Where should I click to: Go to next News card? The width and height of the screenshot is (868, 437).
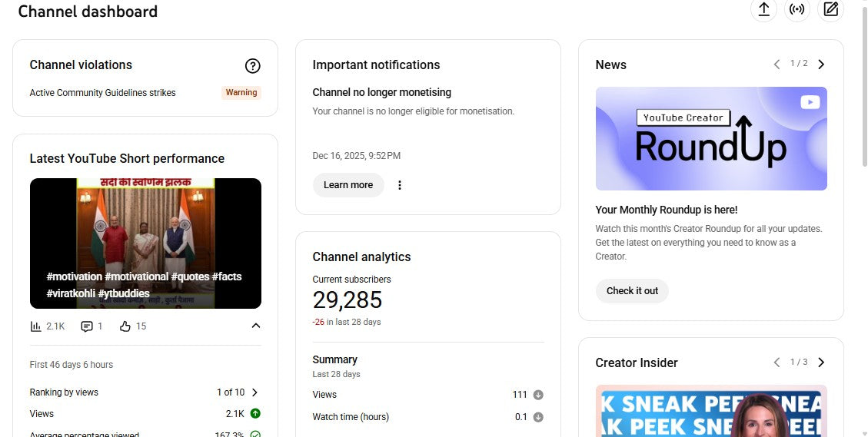coord(821,65)
